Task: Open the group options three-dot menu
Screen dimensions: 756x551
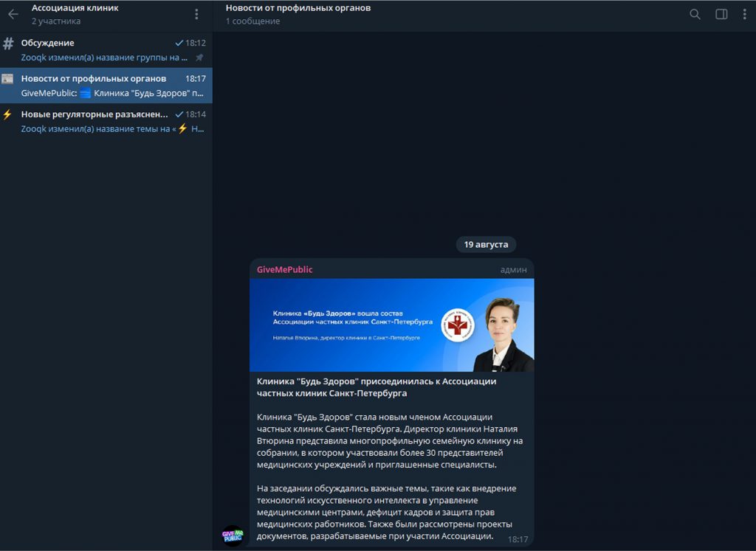Action: tap(196, 14)
